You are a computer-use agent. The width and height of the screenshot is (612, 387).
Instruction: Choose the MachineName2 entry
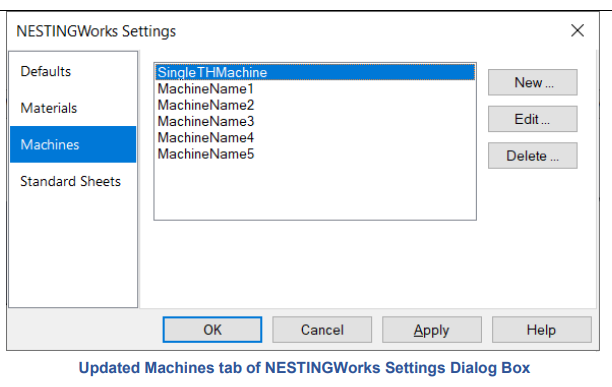pyautogui.click(x=315, y=105)
